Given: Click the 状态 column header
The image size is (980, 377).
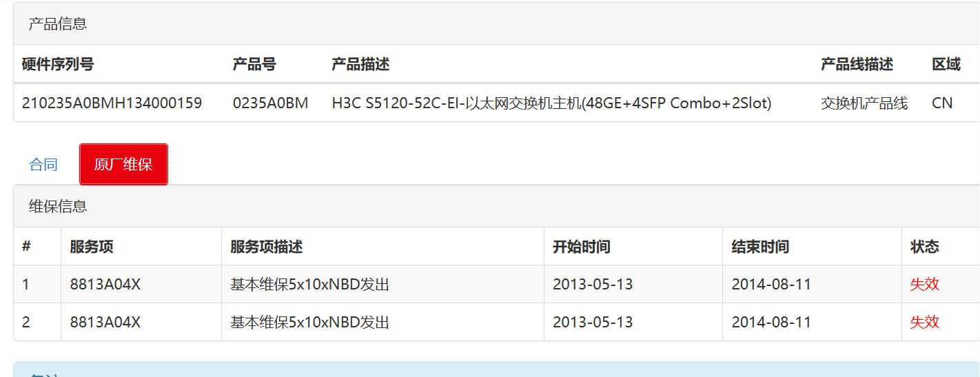Looking at the screenshot, I should click(924, 247).
